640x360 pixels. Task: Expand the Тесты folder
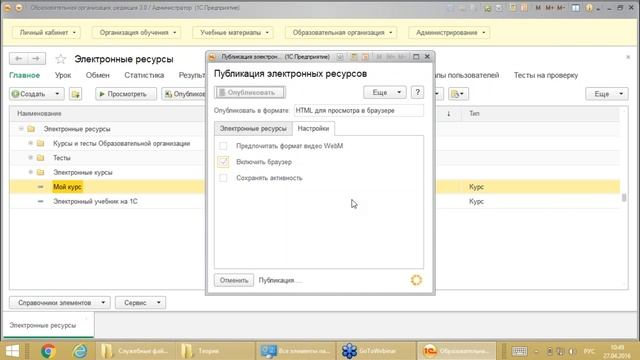31,158
